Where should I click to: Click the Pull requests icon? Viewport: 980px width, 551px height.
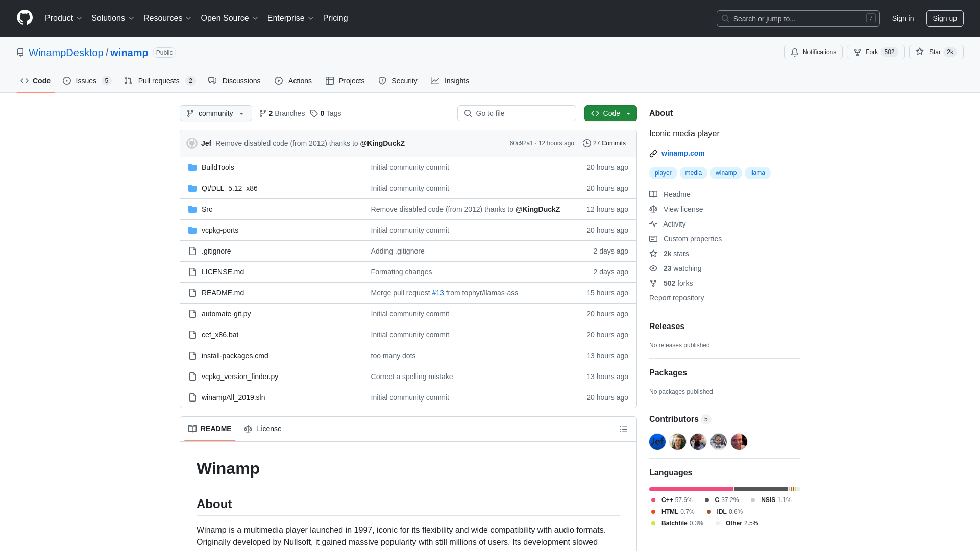[x=128, y=80]
